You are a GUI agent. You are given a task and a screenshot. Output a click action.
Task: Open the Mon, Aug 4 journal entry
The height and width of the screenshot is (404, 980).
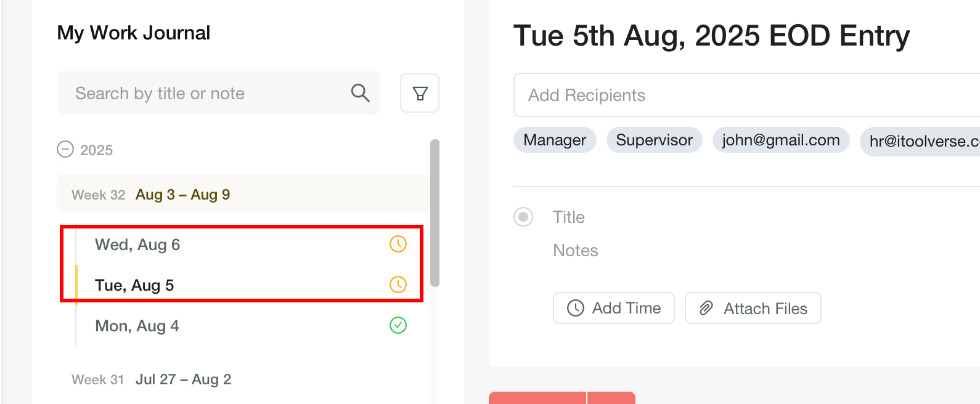click(137, 326)
